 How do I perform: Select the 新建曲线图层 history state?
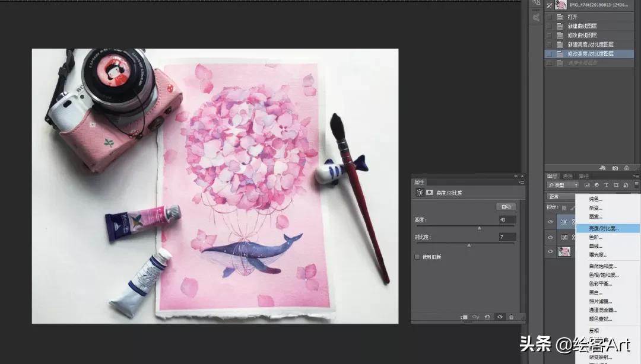[x=589, y=26]
